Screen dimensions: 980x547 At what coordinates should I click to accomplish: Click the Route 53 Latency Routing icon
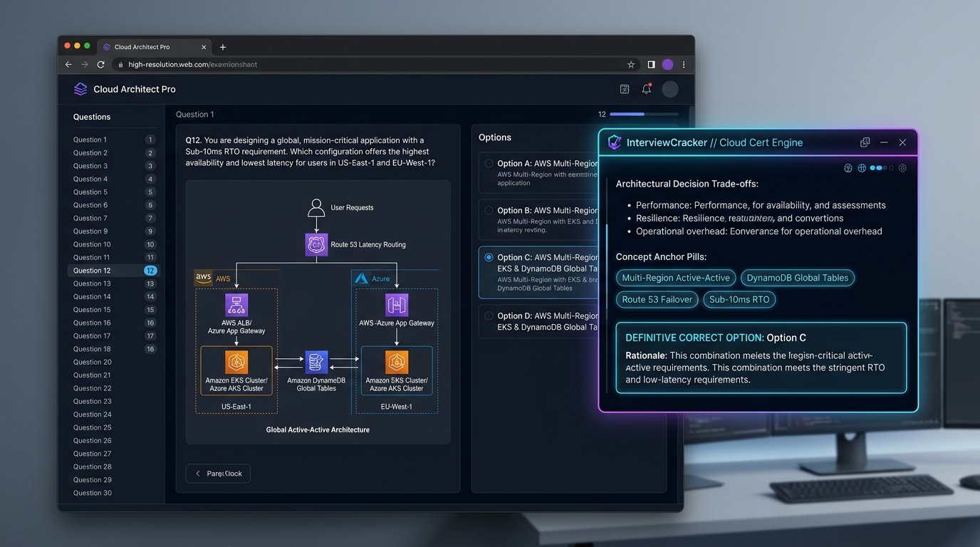coord(316,244)
